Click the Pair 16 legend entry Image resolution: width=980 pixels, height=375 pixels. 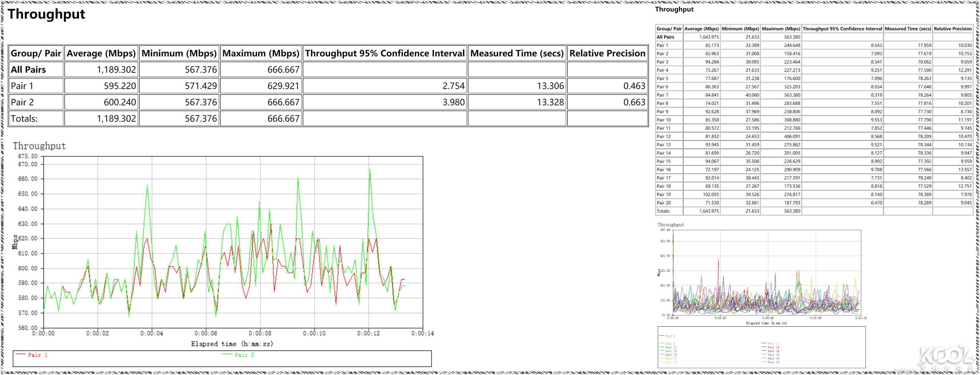tap(773, 355)
